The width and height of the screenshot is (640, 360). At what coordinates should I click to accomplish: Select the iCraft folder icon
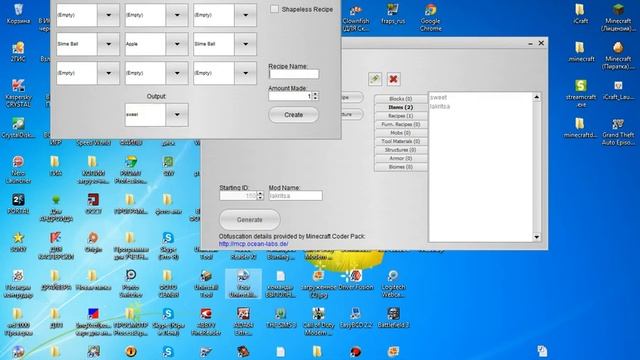click(580, 14)
